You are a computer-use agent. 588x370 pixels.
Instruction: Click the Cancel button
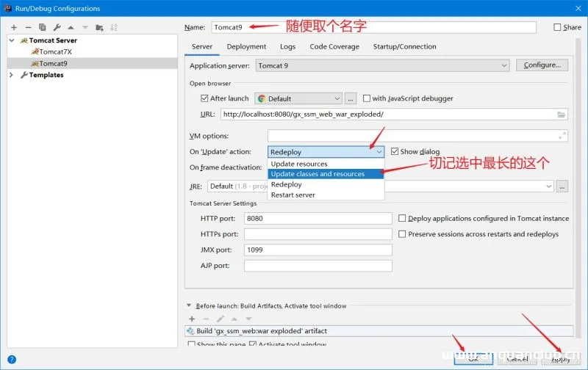tap(517, 359)
